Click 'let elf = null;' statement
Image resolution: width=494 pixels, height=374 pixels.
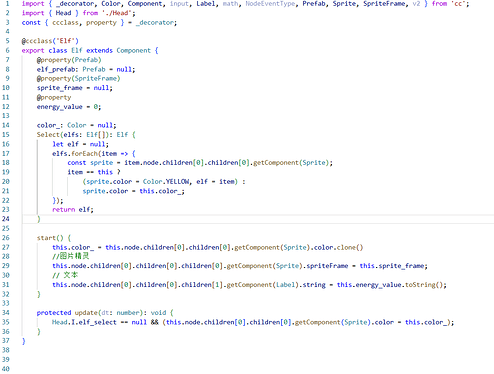click(80, 144)
